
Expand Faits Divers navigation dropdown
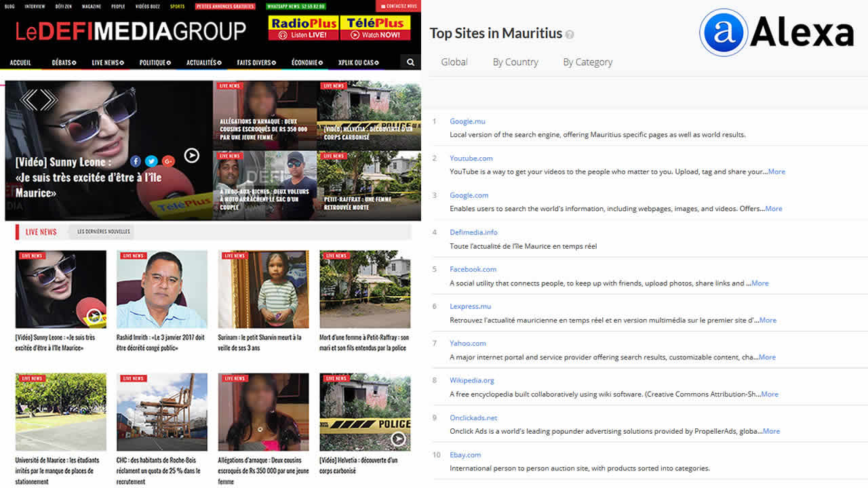pos(256,63)
